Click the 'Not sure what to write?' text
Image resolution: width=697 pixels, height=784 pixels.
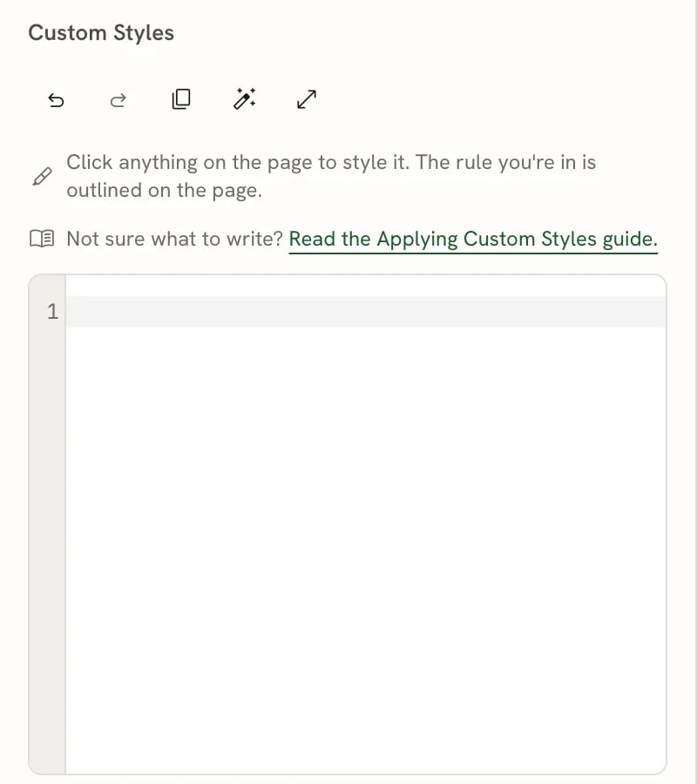[x=175, y=239]
